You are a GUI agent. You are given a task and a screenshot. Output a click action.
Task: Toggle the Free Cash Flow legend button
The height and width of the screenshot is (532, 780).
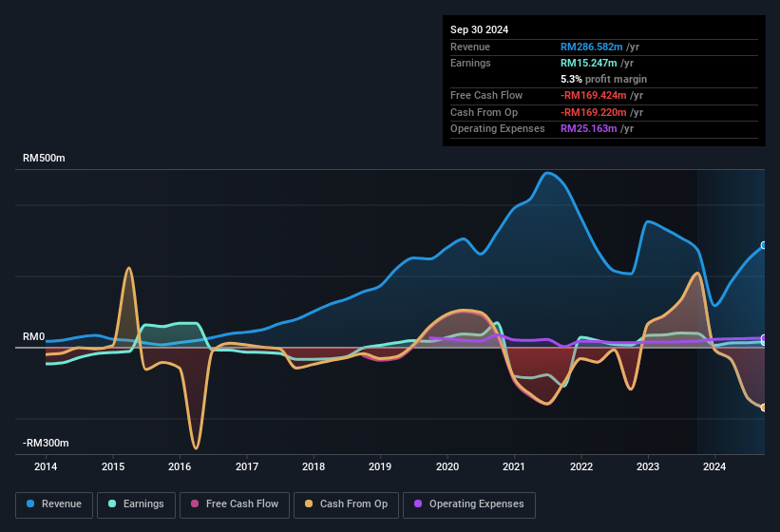pos(235,504)
